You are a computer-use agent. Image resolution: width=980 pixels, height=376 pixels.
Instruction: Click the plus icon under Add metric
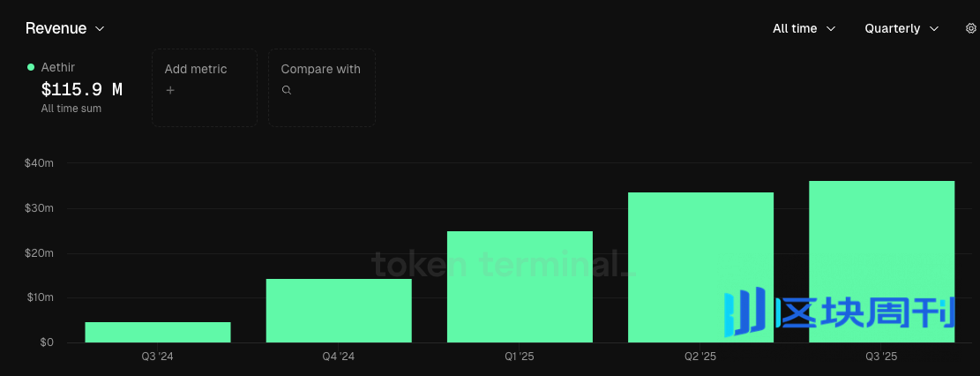(170, 90)
